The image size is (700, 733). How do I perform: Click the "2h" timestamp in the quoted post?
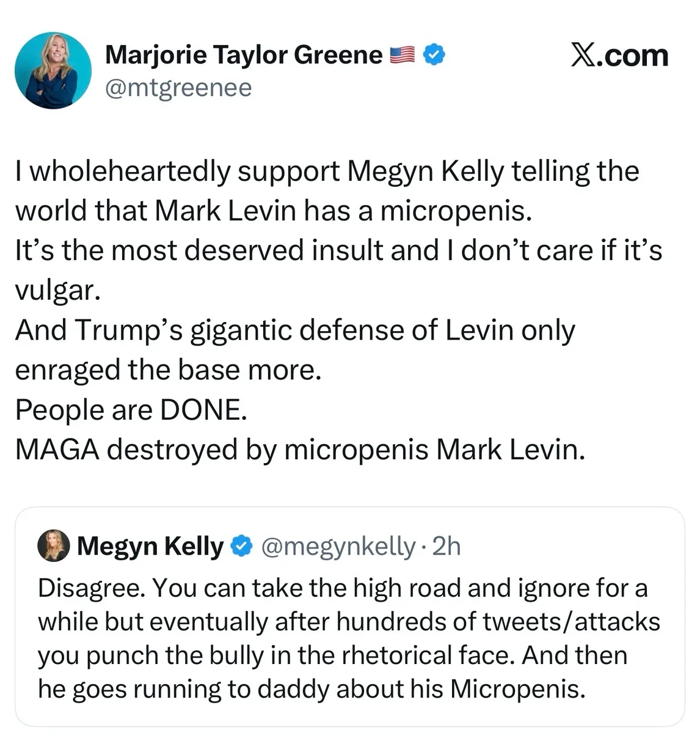447,546
